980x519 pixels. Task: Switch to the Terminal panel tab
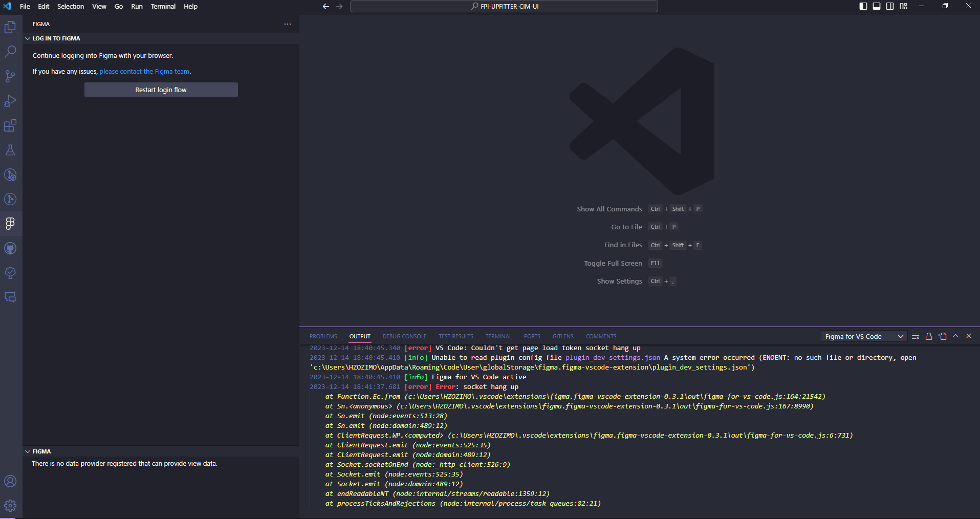498,336
